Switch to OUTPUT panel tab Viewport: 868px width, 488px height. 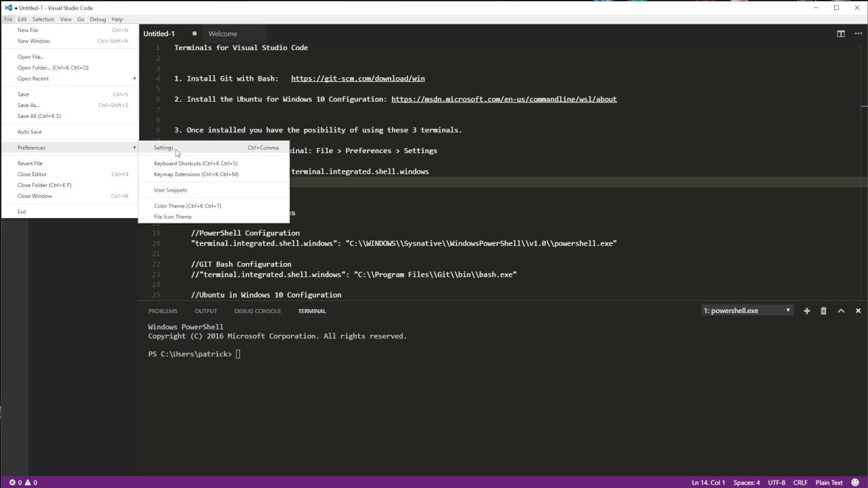click(205, 311)
